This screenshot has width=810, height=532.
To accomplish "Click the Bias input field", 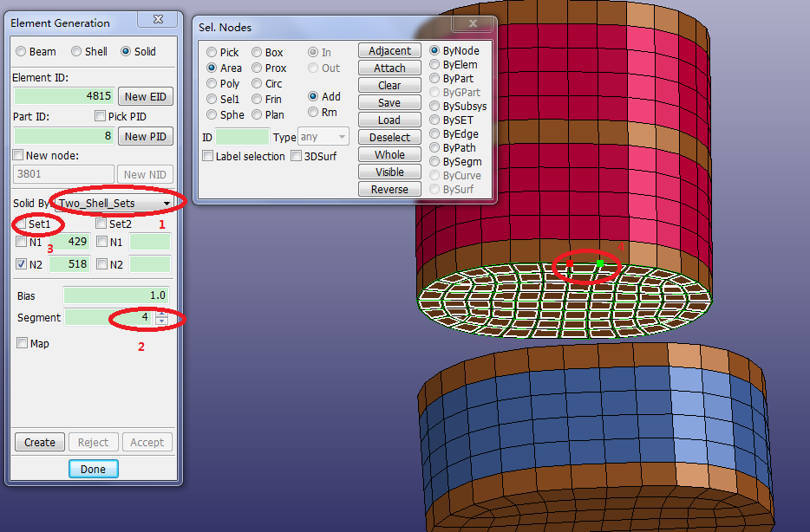I will [x=115, y=295].
